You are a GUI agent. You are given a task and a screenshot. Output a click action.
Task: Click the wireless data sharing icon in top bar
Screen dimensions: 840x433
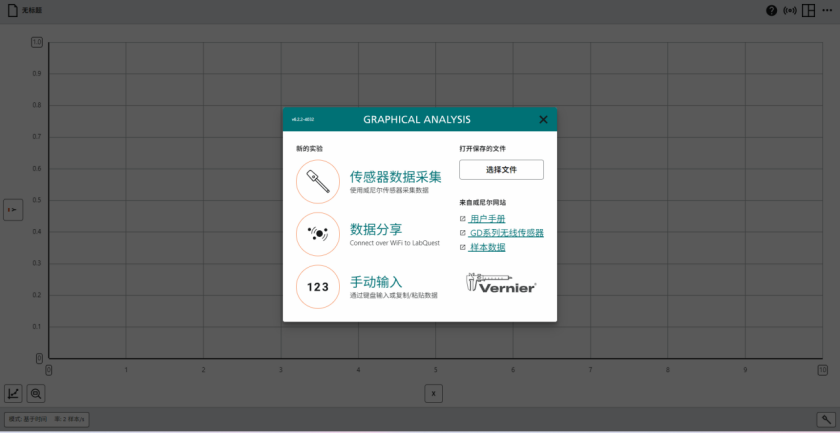tap(790, 11)
